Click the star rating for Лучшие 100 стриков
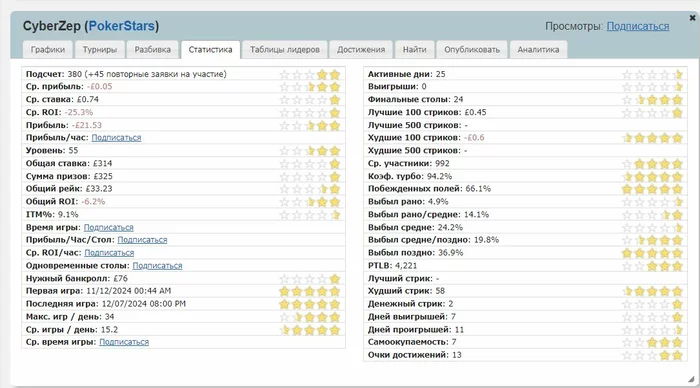 tap(652, 113)
